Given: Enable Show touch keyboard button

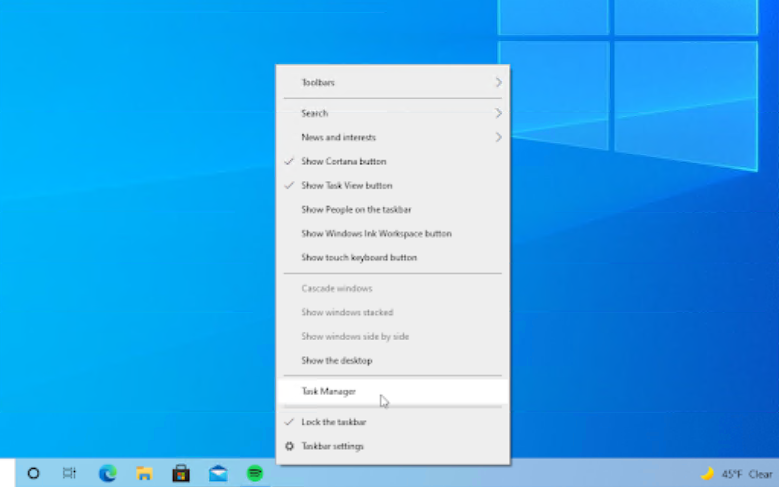Looking at the screenshot, I should (359, 257).
